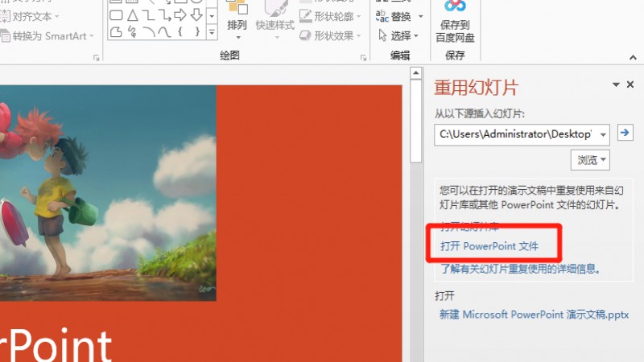The height and width of the screenshot is (362, 644).
Task: Open 形状轮廓 shape outline options
Action: click(x=330, y=16)
